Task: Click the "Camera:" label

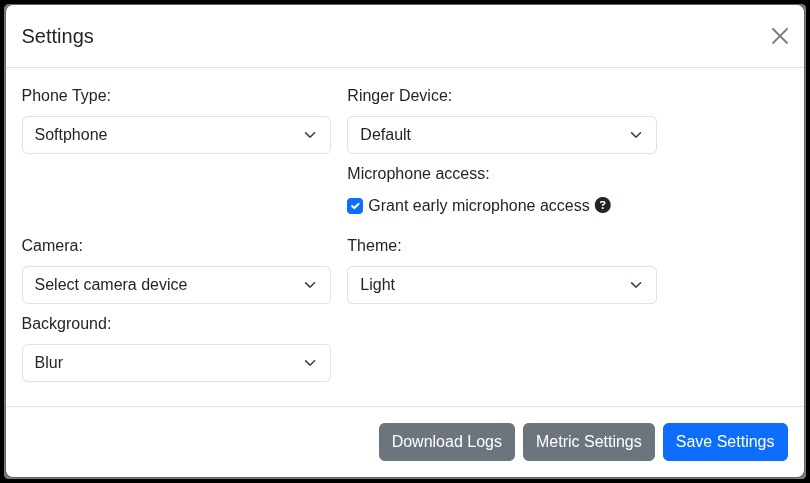Action: click(x=52, y=246)
